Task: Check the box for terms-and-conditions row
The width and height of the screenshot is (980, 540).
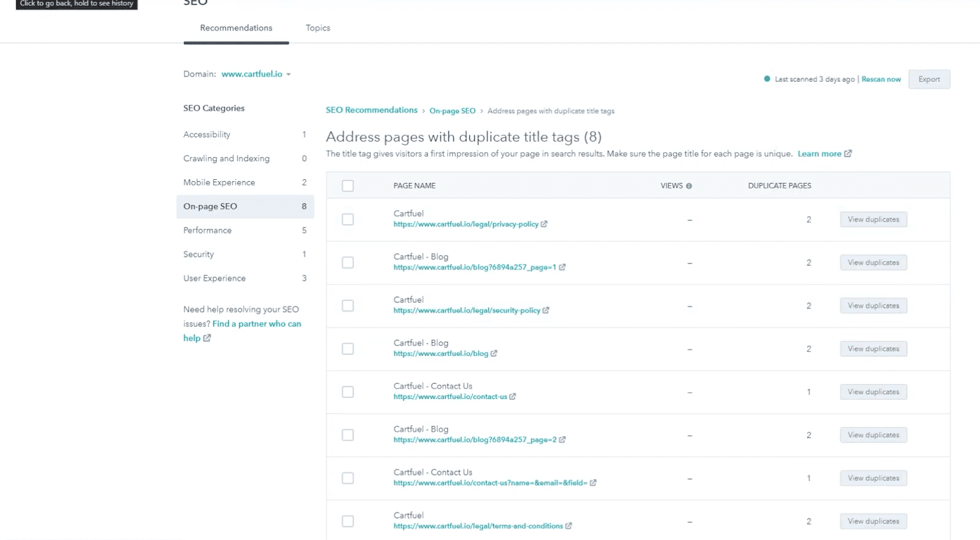Action: [348, 521]
